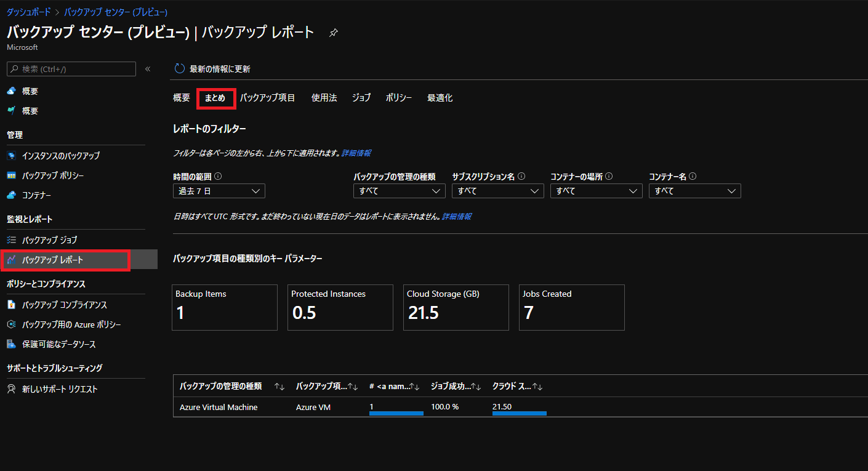Click the バックアップ ジョブ list icon
868x471 pixels.
[11, 240]
